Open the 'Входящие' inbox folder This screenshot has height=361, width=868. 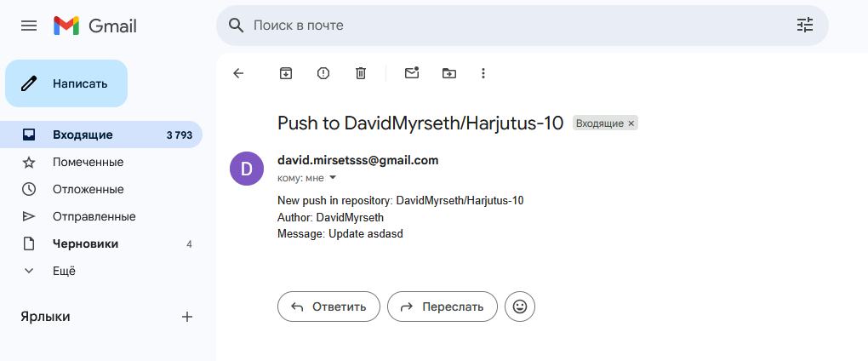coord(83,135)
